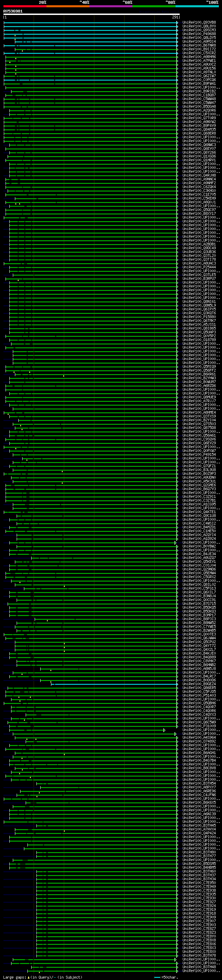Select the UniRef100_Q6NWC3 label
222x980 pixels.
(199, 145)
